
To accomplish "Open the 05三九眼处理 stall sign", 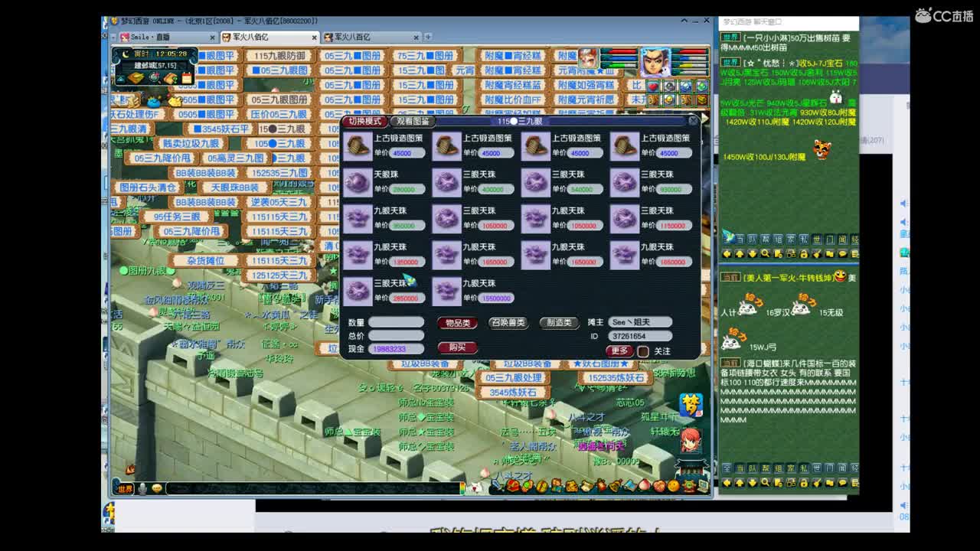I will pyautogui.click(x=514, y=378).
